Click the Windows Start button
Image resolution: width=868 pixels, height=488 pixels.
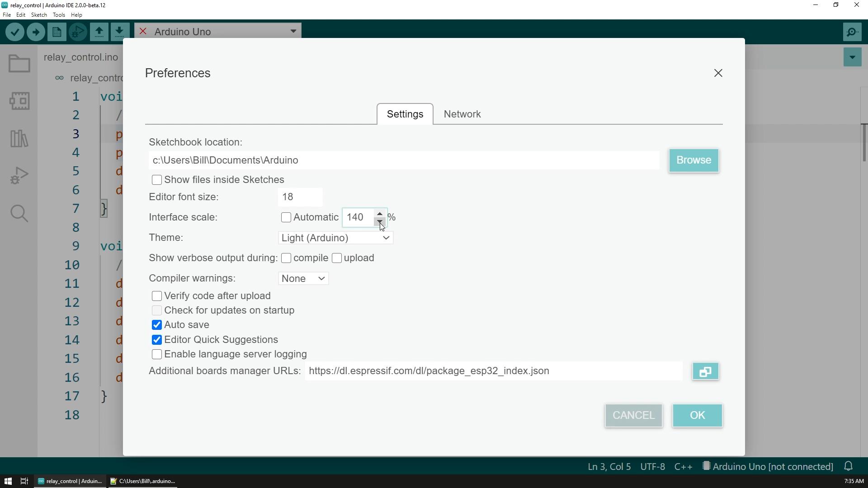click(x=8, y=481)
